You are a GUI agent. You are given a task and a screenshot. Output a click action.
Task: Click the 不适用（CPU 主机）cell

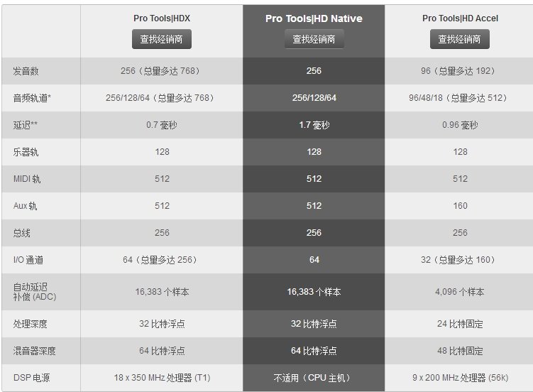pyautogui.click(x=314, y=378)
